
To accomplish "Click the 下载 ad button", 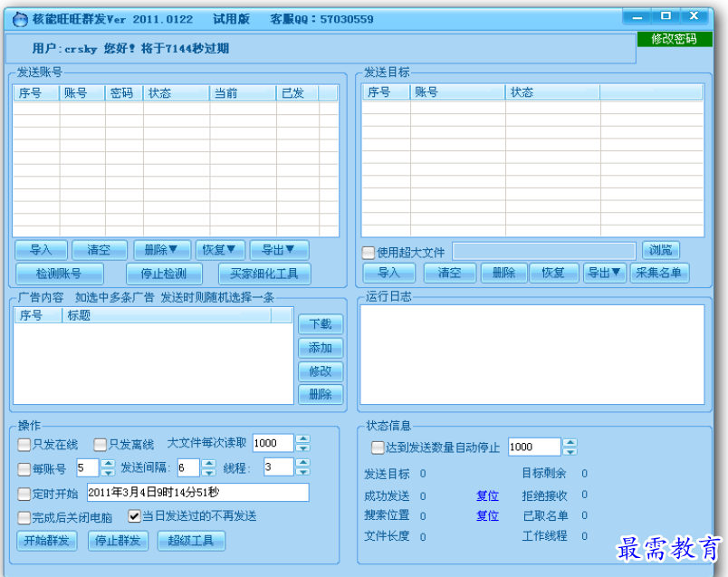I will 321,323.
